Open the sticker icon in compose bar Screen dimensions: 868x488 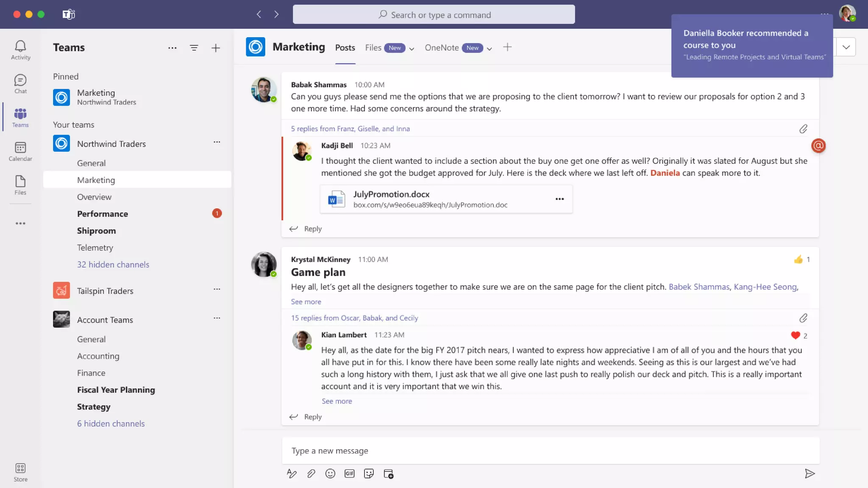click(x=369, y=474)
